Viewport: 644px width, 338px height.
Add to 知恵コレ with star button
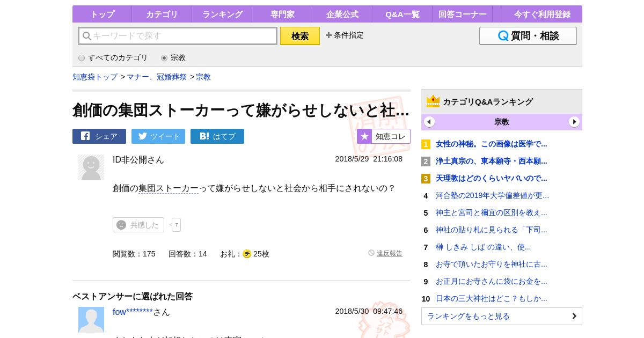tap(384, 136)
